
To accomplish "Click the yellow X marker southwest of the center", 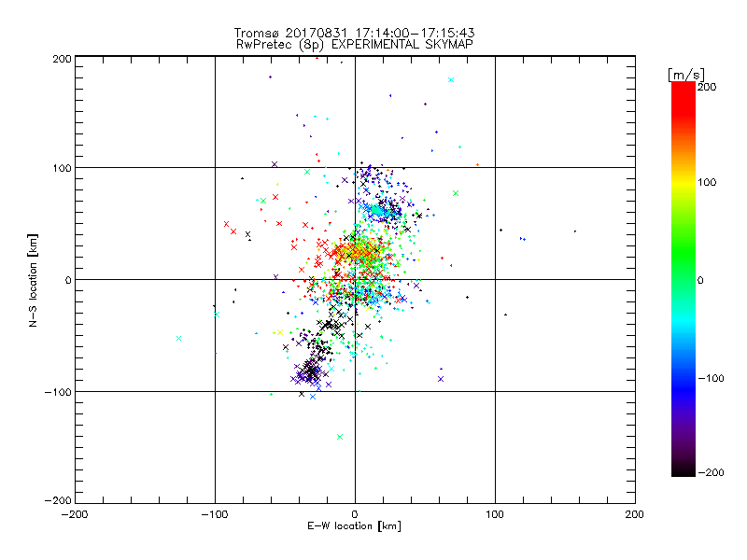I will pyautogui.click(x=280, y=332).
